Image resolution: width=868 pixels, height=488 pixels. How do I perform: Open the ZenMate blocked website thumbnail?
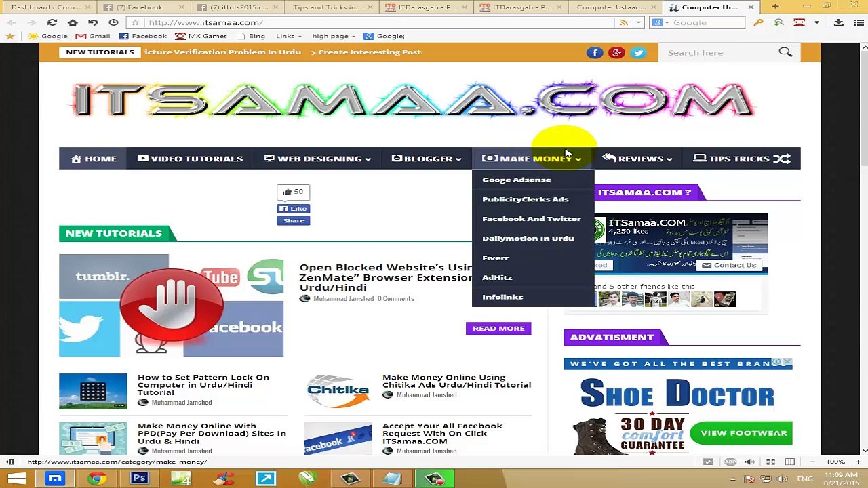[x=171, y=306]
